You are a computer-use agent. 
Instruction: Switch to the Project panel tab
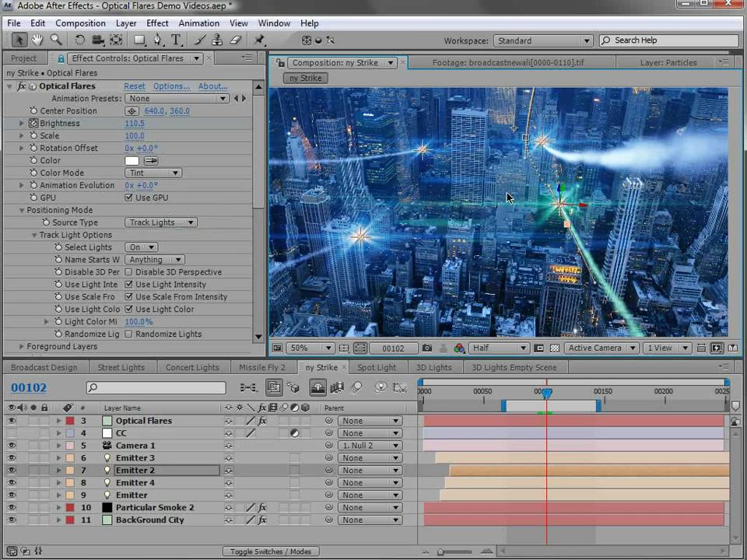[x=24, y=58]
